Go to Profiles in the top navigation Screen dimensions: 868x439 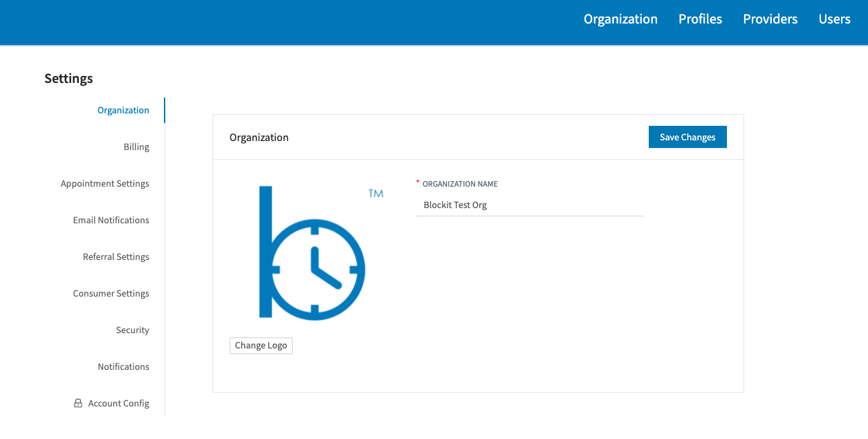click(700, 19)
